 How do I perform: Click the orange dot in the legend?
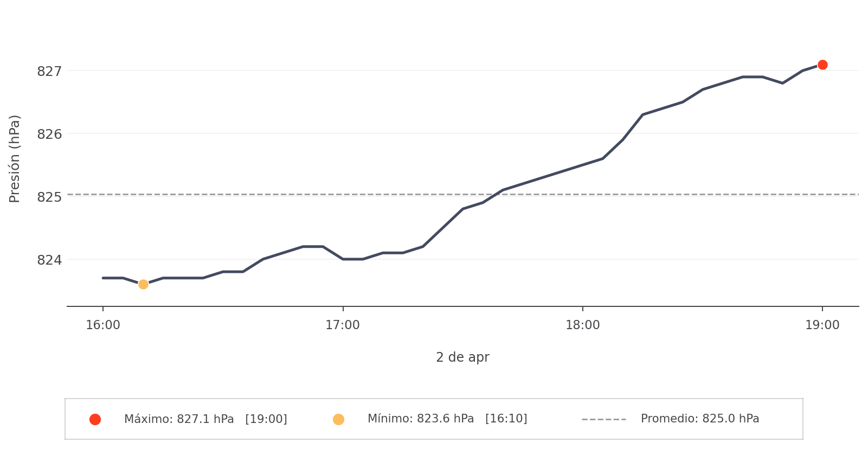[x=338, y=419]
